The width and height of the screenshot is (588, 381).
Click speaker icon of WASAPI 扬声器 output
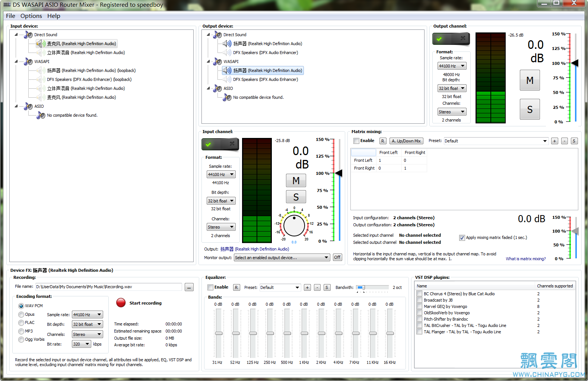point(227,70)
